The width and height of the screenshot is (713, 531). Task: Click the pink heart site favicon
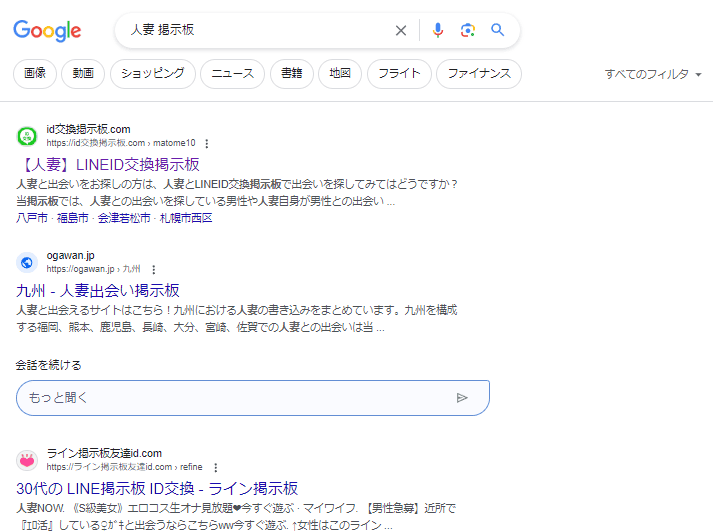[x=27, y=460]
